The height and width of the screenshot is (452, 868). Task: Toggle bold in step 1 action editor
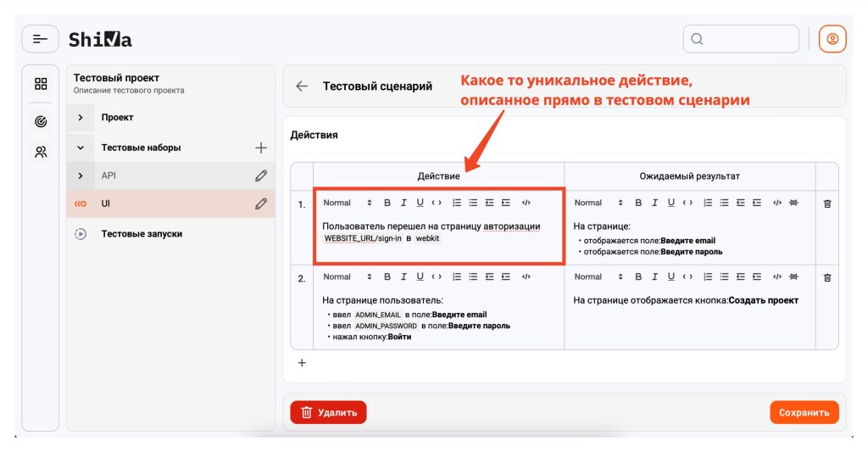(x=387, y=203)
